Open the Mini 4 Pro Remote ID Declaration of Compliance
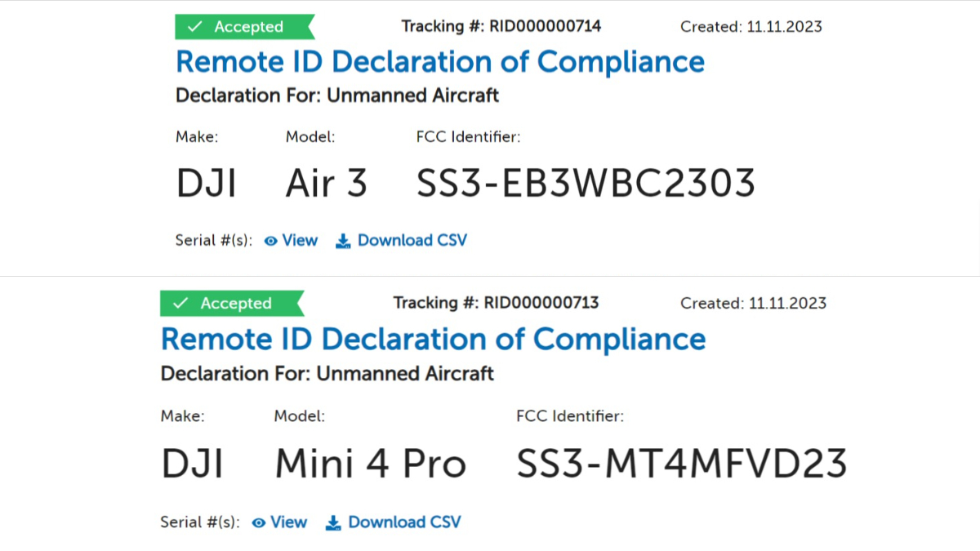The height and width of the screenshot is (551, 980). point(433,339)
